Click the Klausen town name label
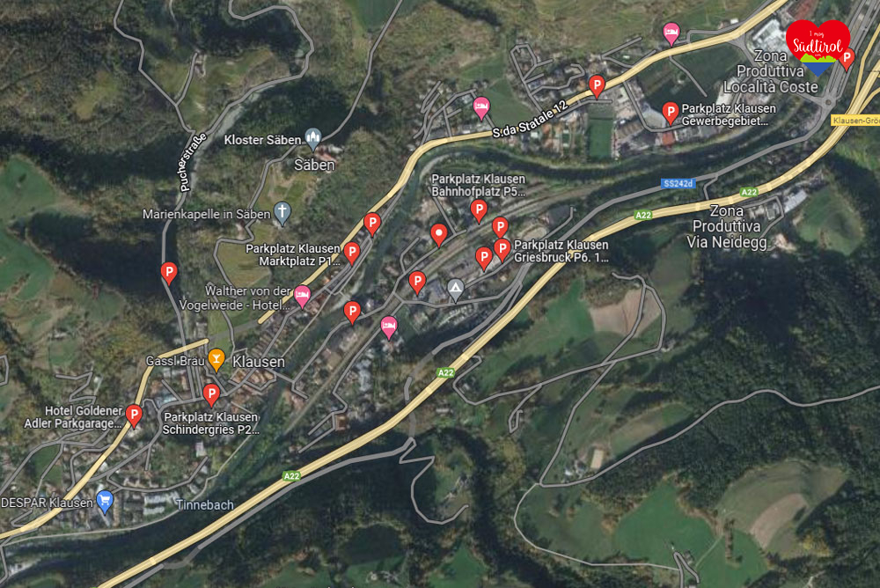 coord(259,362)
